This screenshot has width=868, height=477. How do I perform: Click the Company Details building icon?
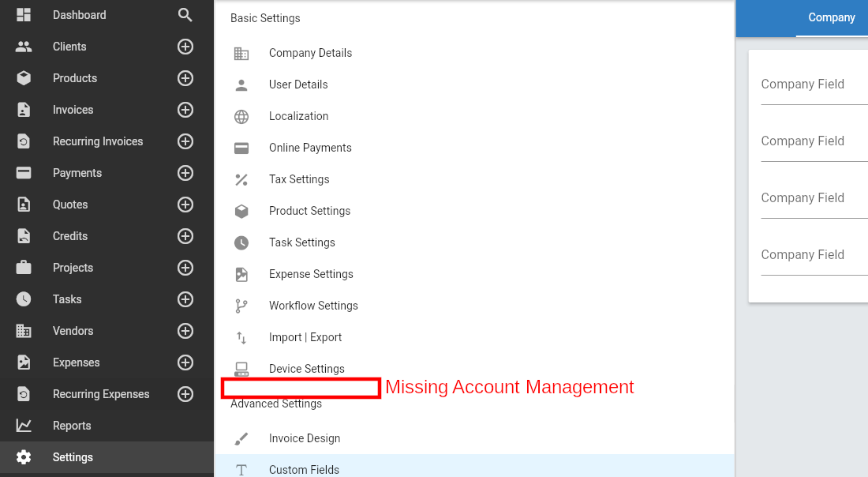pyautogui.click(x=241, y=53)
